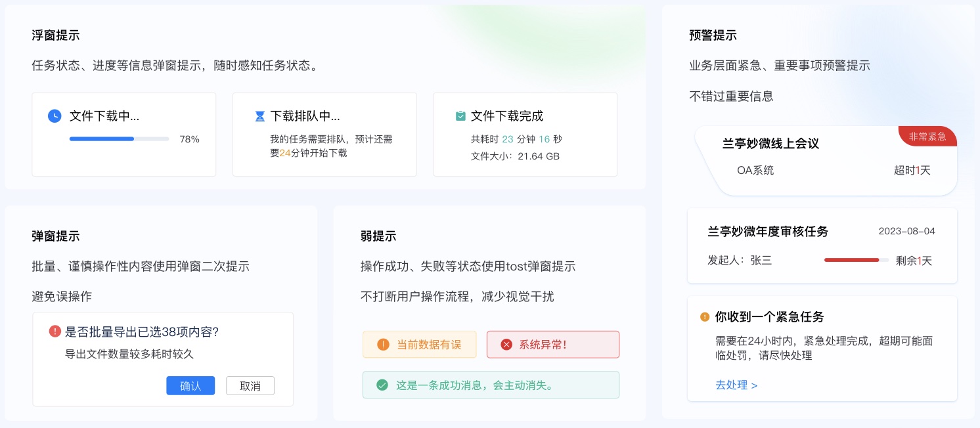Click the blue clock icon on 文件下载中 card
The height and width of the screenshot is (428, 980).
tap(55, 116)
